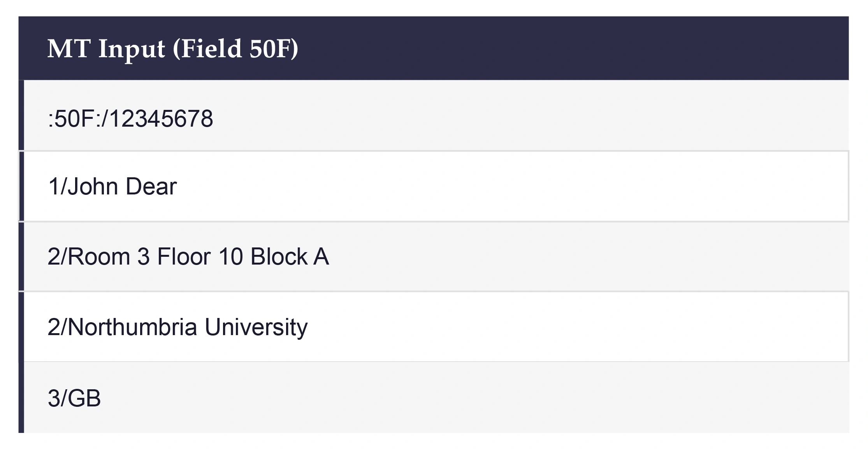868x452 pixels.
Task: Click the MT Input table header
Action: pos(434,48)
